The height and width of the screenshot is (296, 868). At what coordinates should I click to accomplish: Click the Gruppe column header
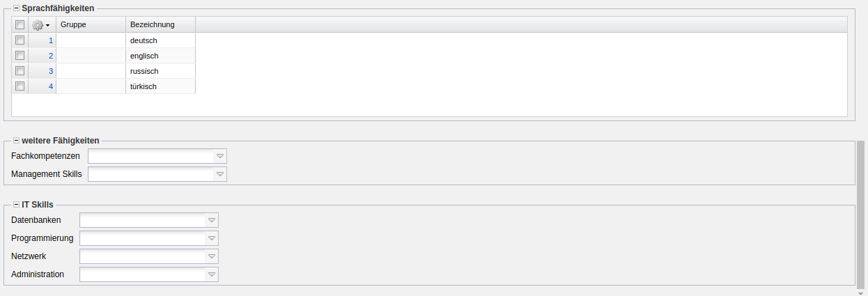click(91, 25)
